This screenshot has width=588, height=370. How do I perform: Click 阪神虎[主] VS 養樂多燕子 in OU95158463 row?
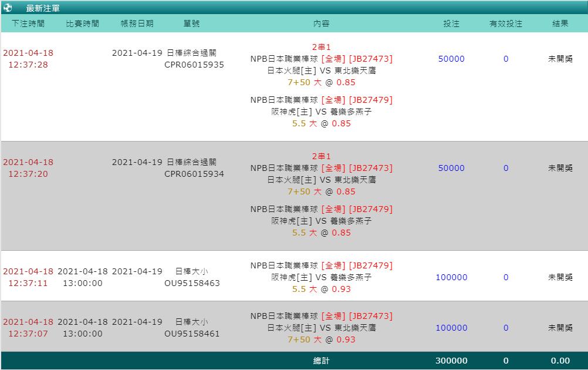click(322, 277)
